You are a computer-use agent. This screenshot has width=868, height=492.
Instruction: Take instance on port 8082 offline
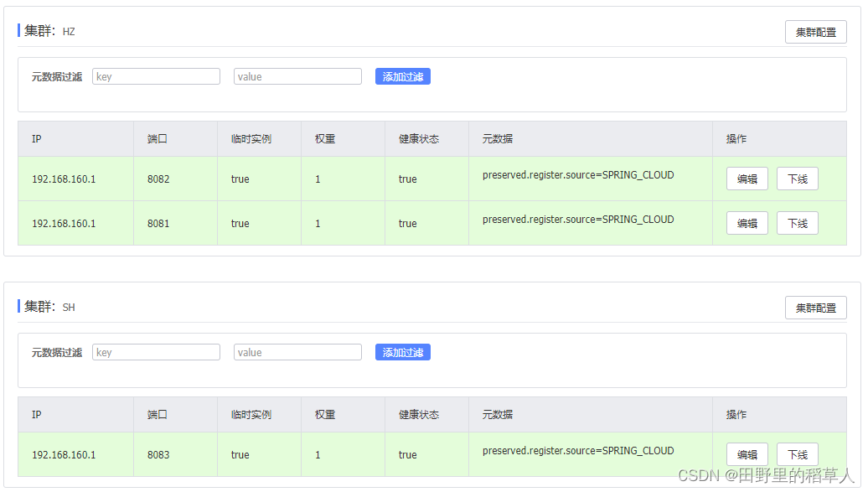coord(797,179)
